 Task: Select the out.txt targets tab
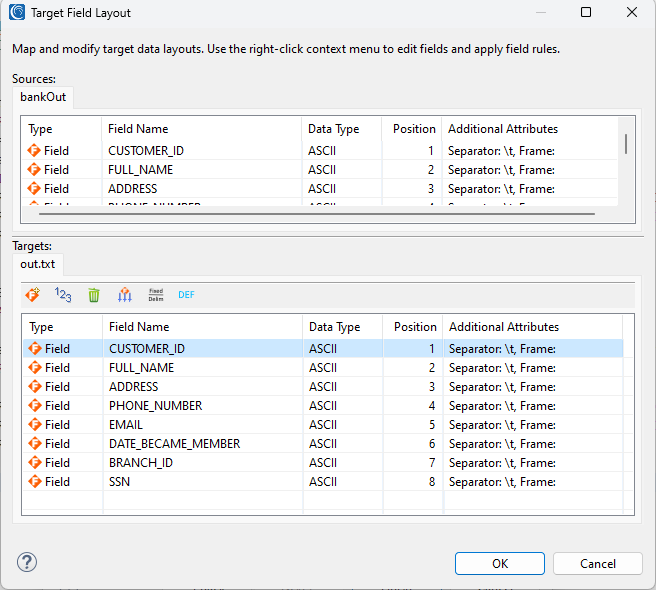coord(38,264)
